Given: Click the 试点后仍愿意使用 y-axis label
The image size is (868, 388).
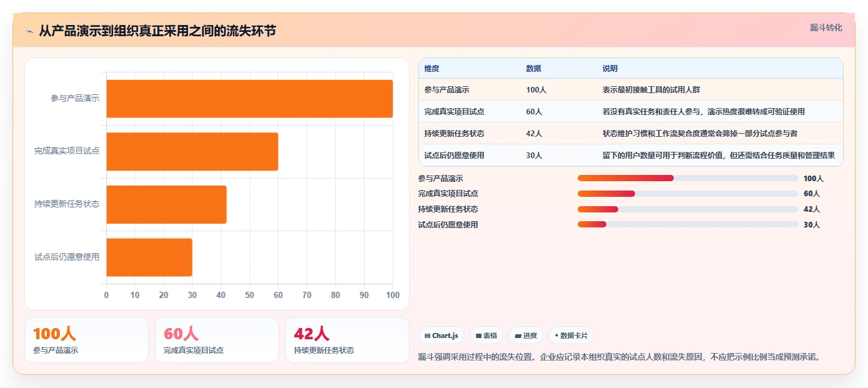Looking at the screenshot, I should point(67,257).
